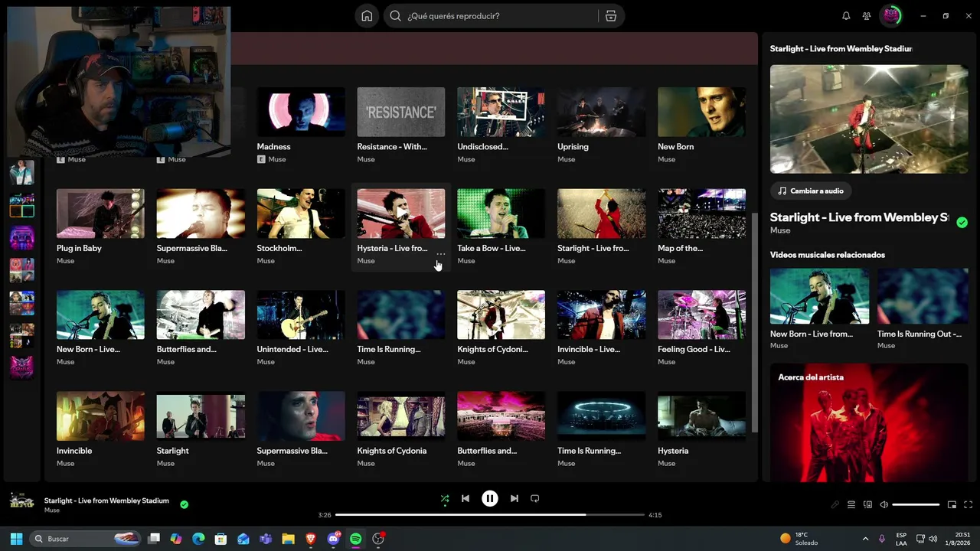
Task: Open the Spotify icon on the taskbar
Action: point(355,539)
